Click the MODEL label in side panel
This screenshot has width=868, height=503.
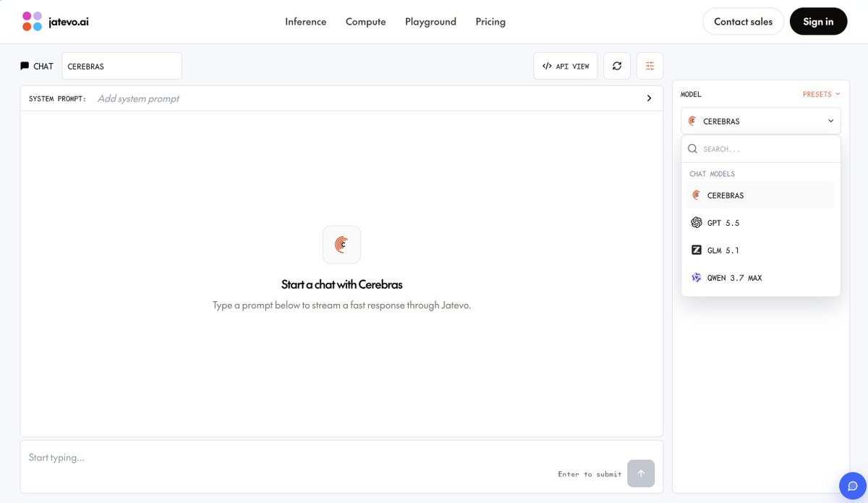pyautogui.click(x=691, y=94)
